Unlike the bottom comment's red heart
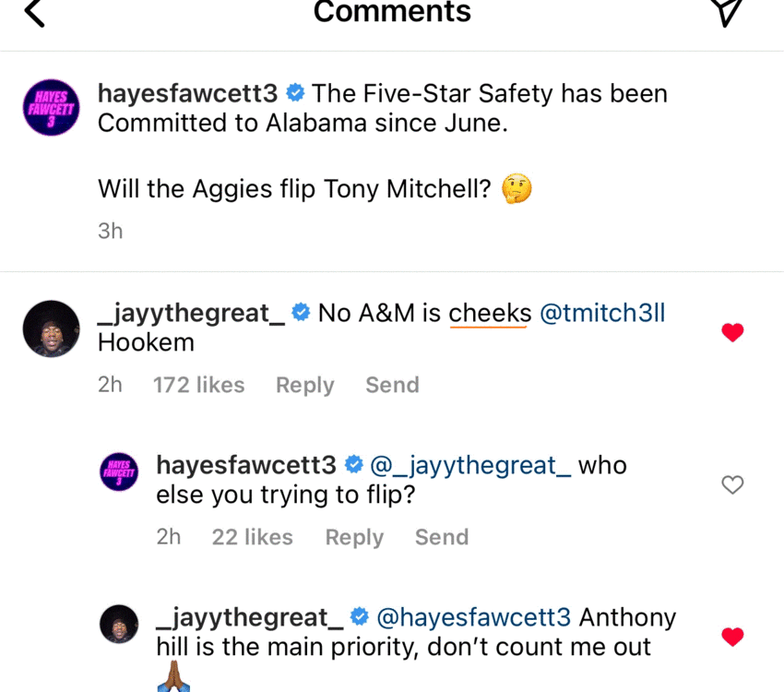This screenshot has height=692, width=784. coord(732,635)
